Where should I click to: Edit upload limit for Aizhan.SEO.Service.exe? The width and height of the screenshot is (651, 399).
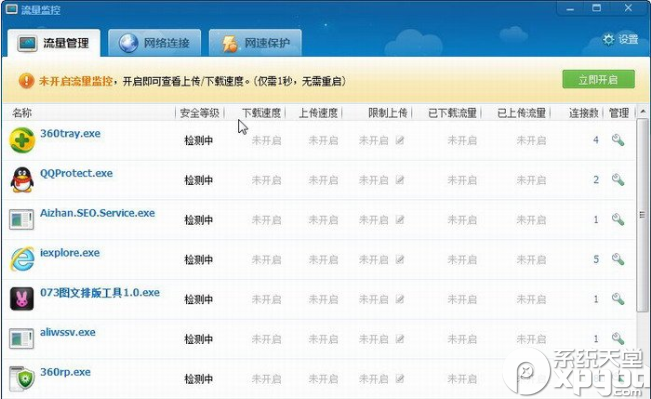point(400,220)
